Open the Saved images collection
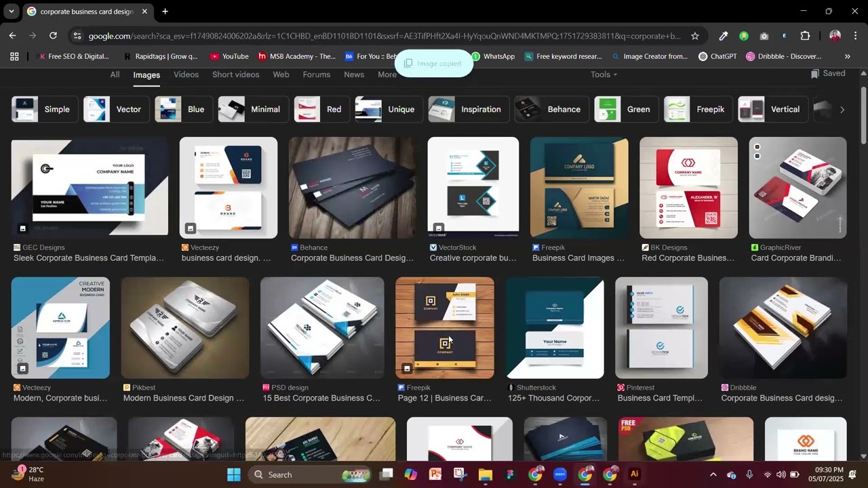868x488 pixels. coord(828,73)
